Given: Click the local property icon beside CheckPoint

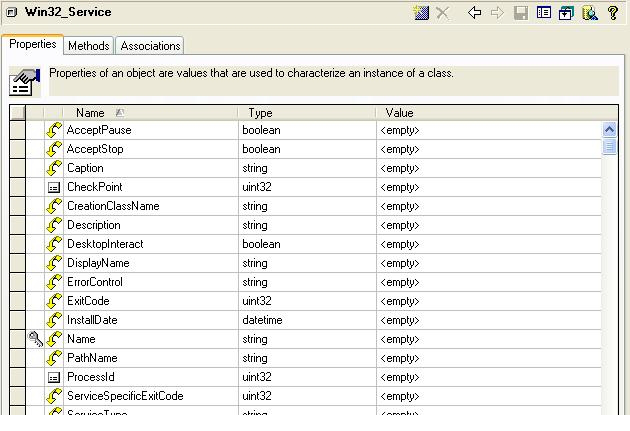Looking at the screenshot, I should point(54,187).
